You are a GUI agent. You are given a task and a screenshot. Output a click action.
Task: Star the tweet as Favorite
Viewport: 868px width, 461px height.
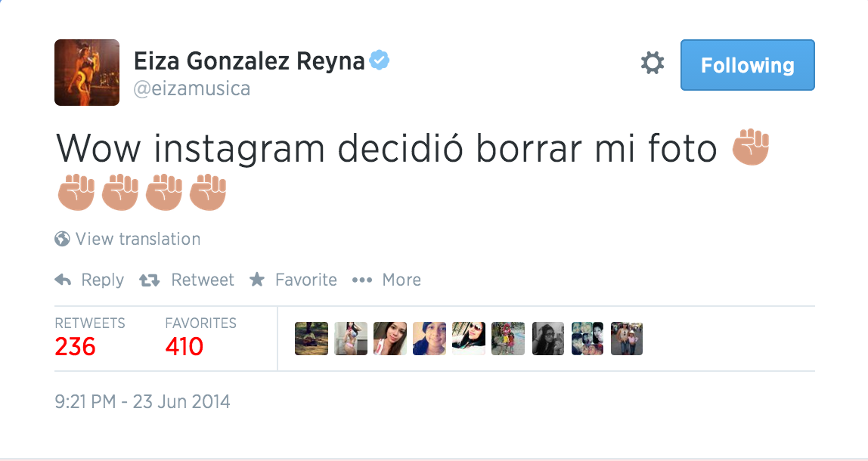click(257, 280)
